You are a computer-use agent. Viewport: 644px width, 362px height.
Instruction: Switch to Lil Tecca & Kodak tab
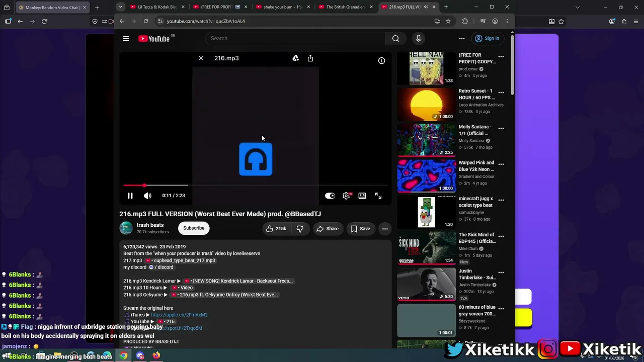point(156,7)
